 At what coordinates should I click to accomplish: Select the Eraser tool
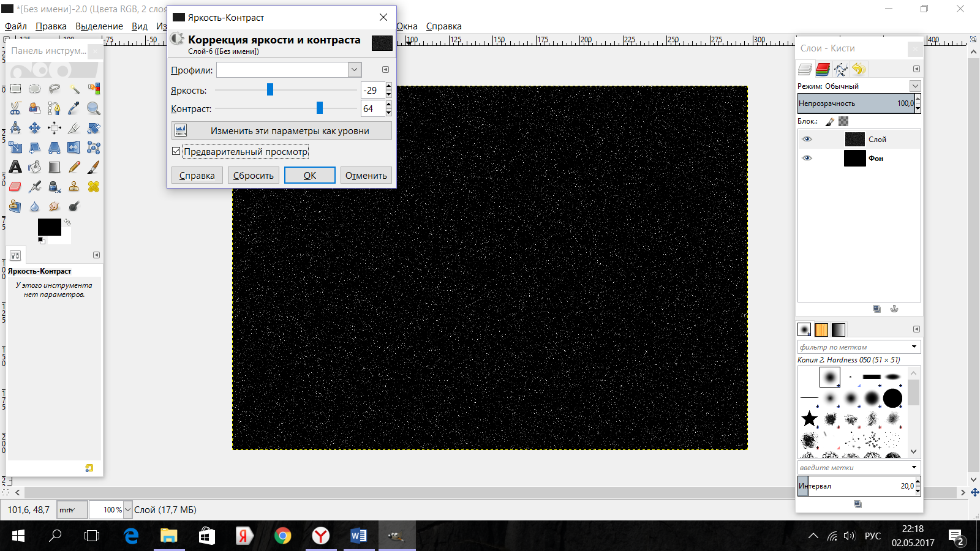click(15, 187)
